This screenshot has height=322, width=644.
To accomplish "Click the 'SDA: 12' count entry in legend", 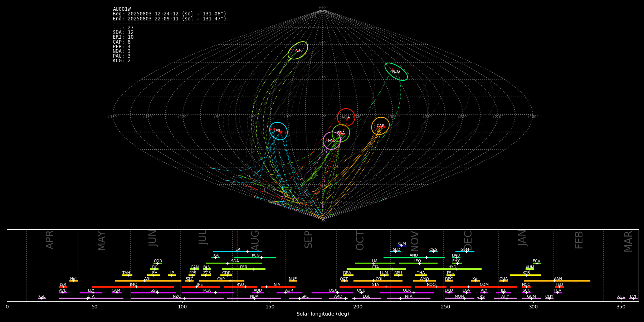I will coord(123,33).
